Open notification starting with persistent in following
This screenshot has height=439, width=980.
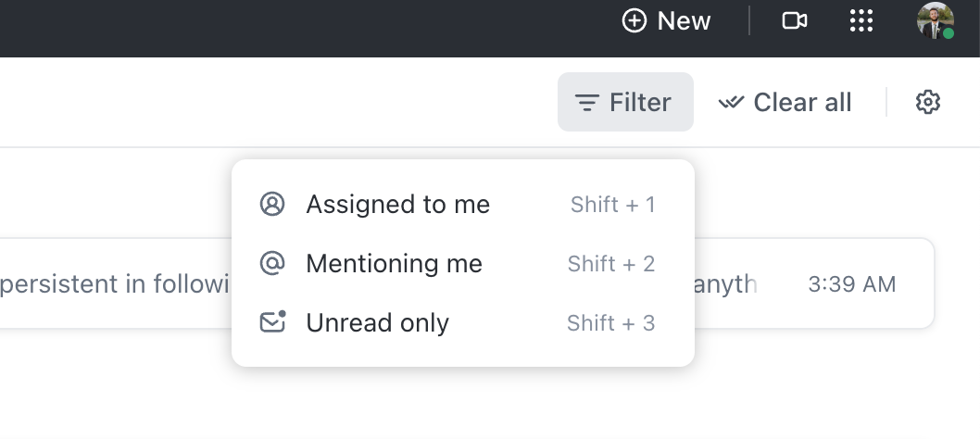point(116,284)
